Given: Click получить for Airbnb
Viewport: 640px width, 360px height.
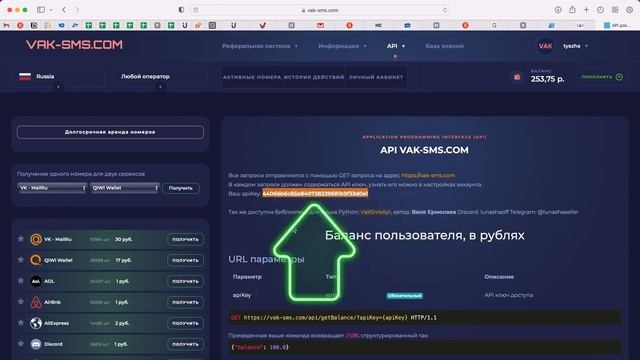Looking at the screenshot, I should [x=185, y=302].
